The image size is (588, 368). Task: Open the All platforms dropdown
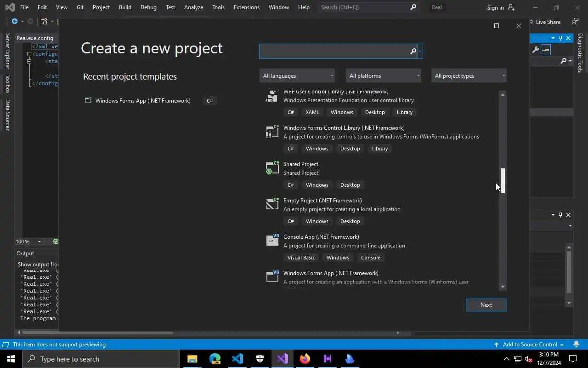(x=384, y=76)
